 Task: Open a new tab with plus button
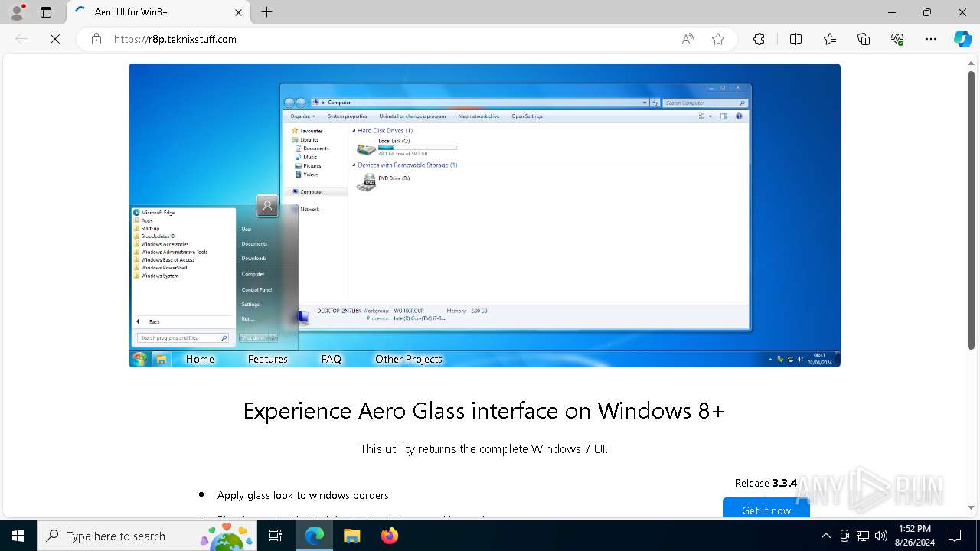pyautogui.click(x=266, y=12)
